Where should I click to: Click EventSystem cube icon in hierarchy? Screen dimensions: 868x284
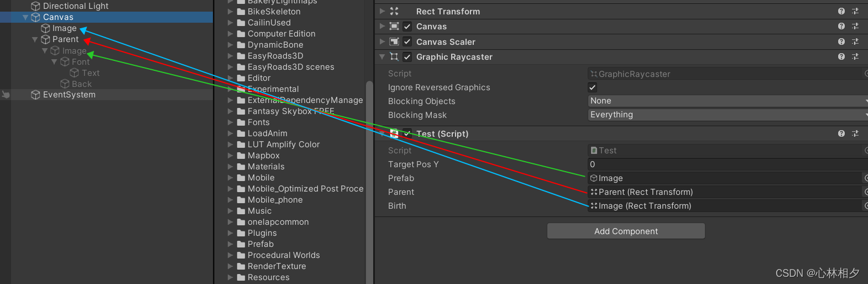[x=35, y=95]
